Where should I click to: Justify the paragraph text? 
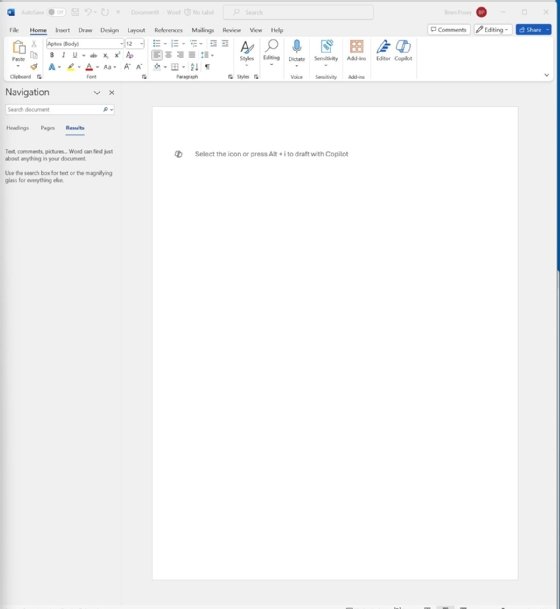click(192, 55)
